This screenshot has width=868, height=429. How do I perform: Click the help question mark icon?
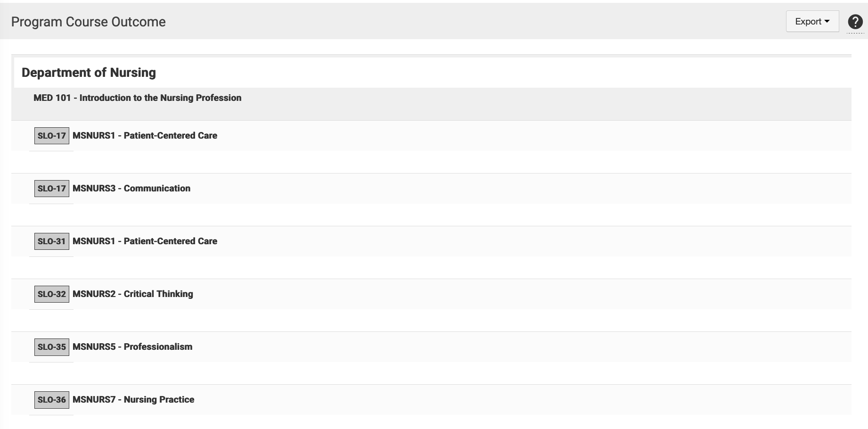click(x=855, y=22)
